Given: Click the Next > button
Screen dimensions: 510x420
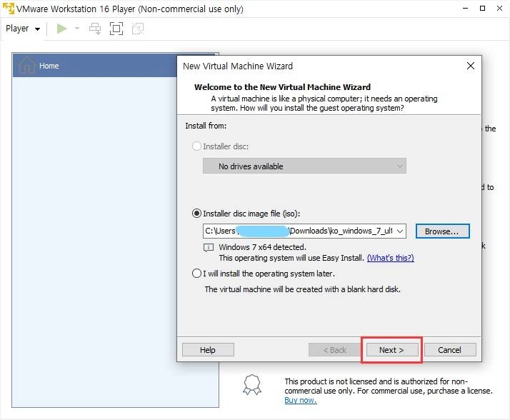Looking at the screenshot, I should point(392,350).
